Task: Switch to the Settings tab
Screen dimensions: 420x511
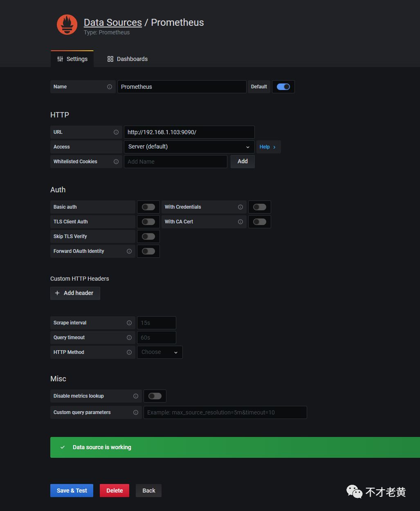Action: click(x=72, y=59)
